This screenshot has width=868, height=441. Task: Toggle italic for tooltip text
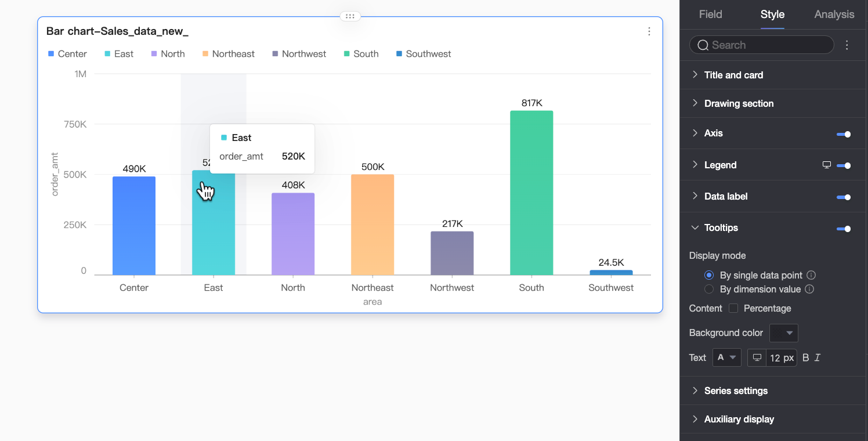pyautogui.click(x=818, y=357)
